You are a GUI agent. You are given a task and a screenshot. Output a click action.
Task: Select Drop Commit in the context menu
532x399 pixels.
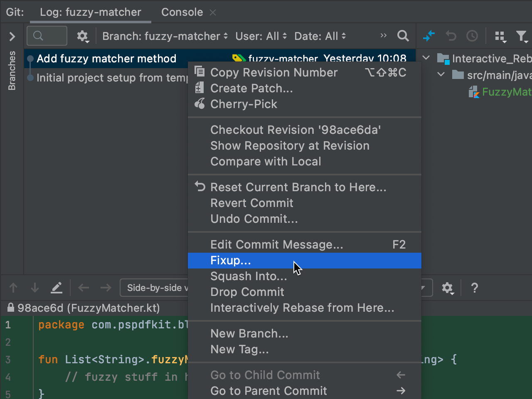(x=247, y=292)
